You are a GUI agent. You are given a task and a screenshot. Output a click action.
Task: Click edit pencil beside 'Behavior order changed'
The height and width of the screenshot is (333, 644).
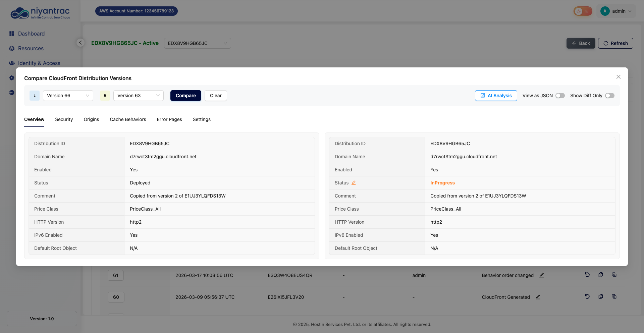pos(542,275)
